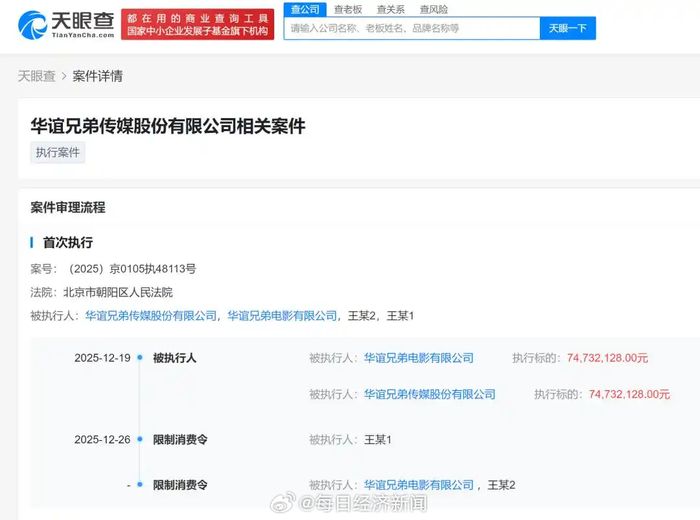Image resolution: width=700 pixels, height=520 pixels.
Task: Click the Tianyancha eye logo icon
Action: [x=31, y=24]
